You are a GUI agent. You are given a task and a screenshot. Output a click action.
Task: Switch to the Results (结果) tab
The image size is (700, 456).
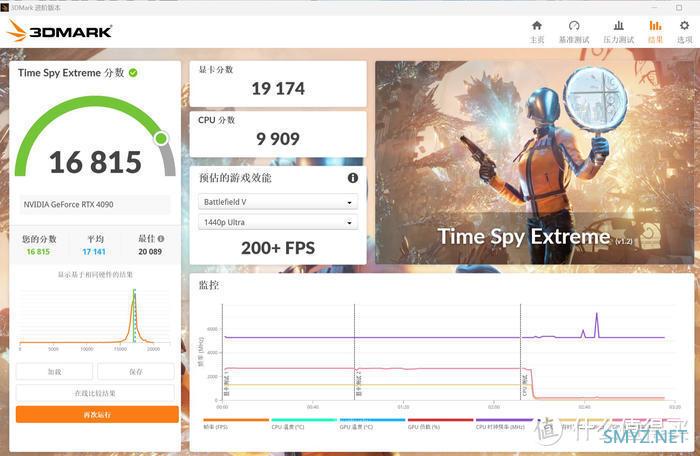(x=655, y=32)
